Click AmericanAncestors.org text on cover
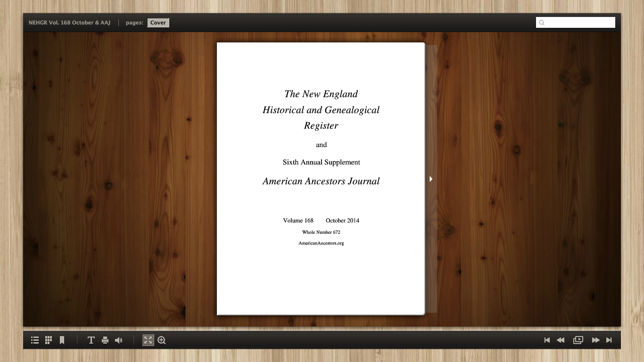 point(321,243)
